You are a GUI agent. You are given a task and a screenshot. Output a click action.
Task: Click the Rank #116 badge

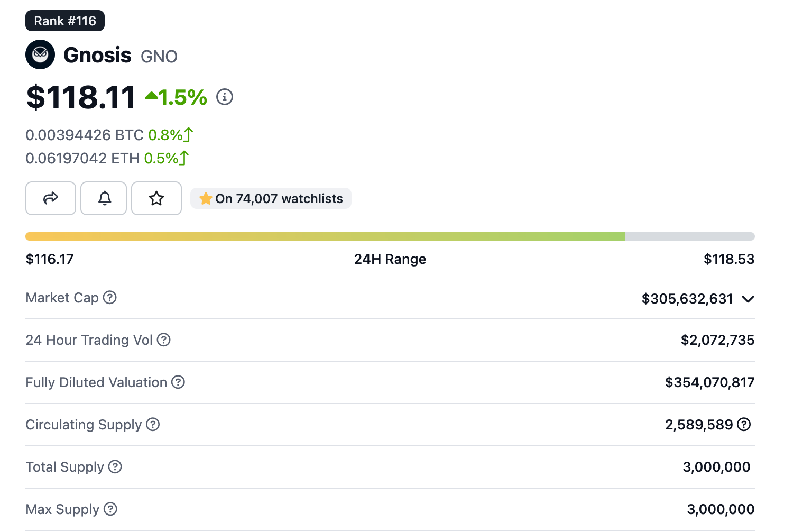(x=65, y=21)
